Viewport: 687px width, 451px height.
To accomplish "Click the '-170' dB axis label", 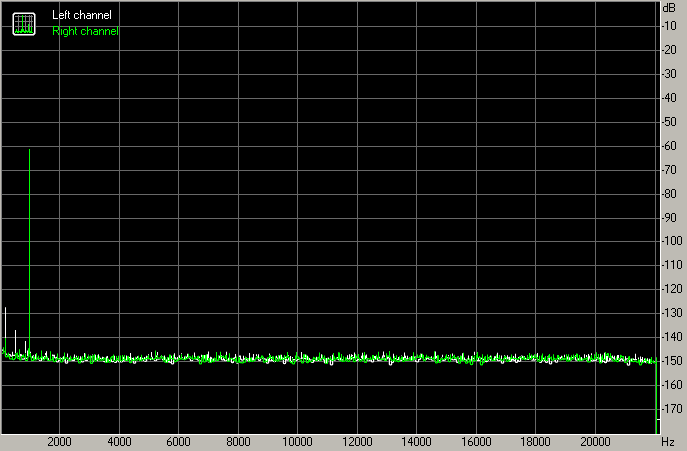I will point(672,408).
